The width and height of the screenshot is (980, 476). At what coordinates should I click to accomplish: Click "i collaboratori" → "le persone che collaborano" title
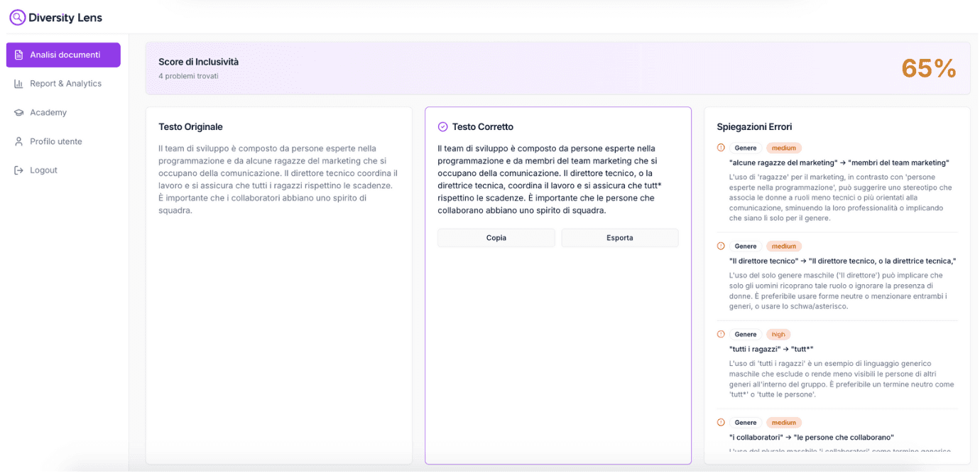click(x=811, y=437)
